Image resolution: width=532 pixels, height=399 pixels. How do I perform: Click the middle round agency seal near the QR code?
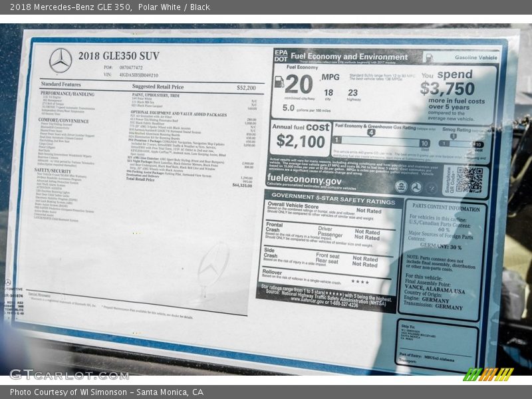point(417,188)
